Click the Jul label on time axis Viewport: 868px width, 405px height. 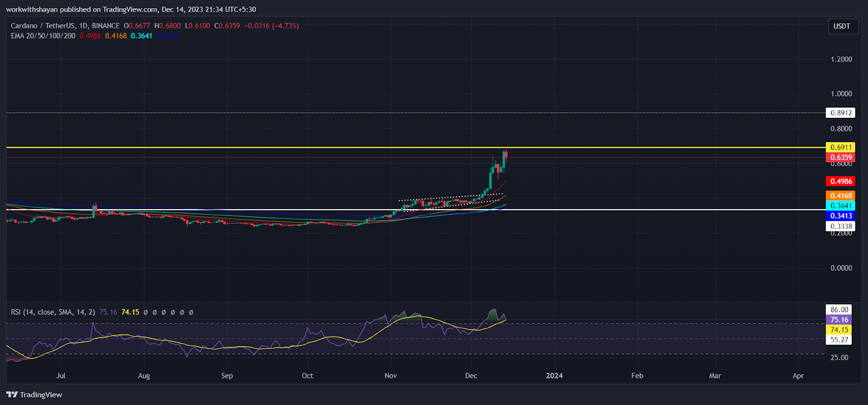coord(61,376)
